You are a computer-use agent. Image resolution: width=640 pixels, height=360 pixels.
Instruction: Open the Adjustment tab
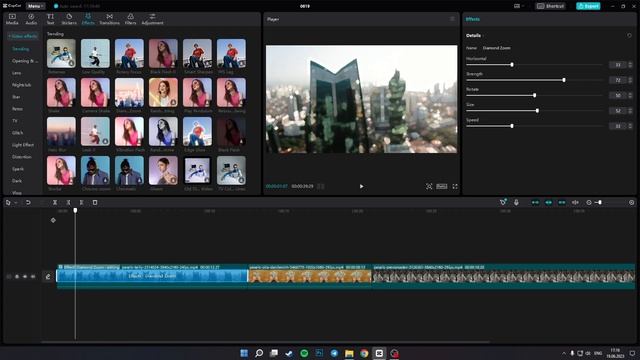point(152,19)
